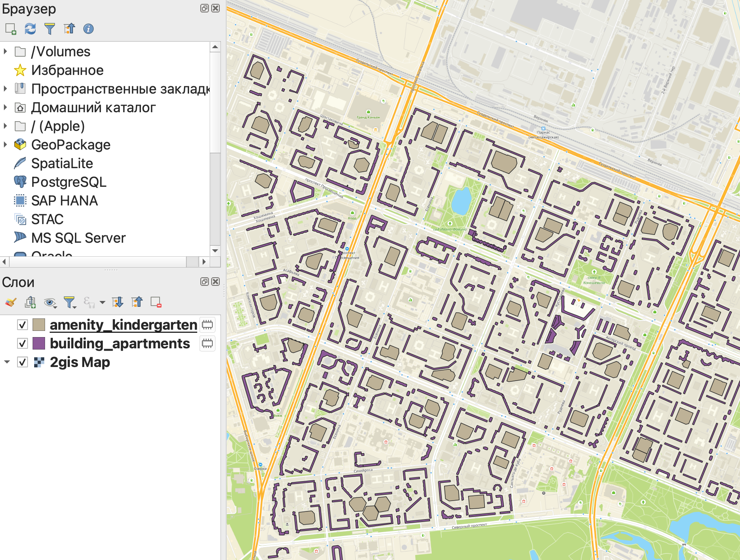Click the Browser panel scroll-down arrow
This screenshot has height=560, width=740.
[215, 251]
